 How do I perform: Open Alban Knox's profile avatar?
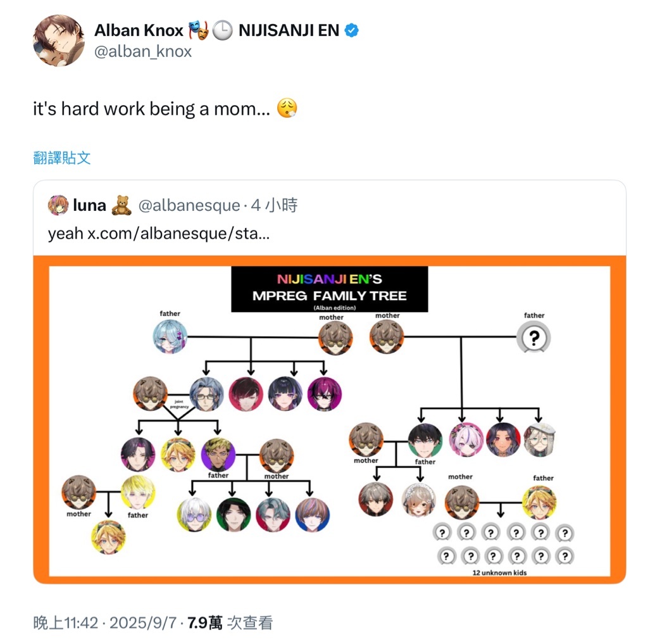pos(59,41)
